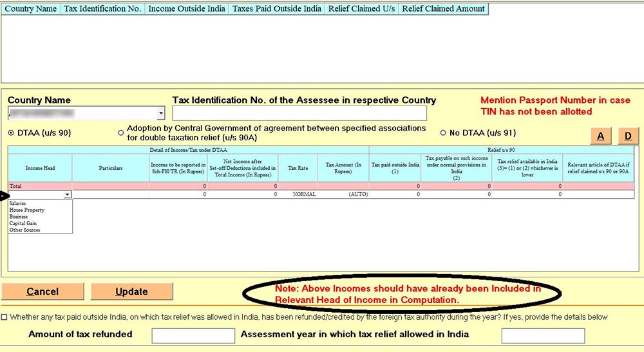Open the Country Name dropdown

160,114
